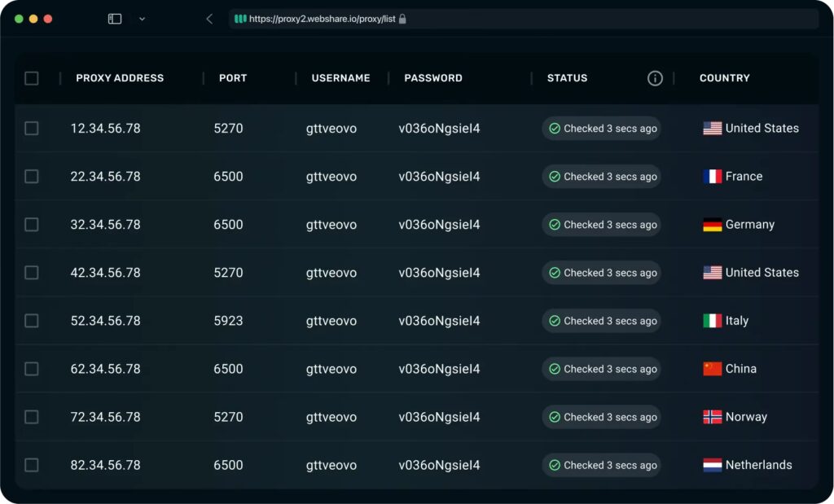Viewport: 834px width, 504px height.
Task: Click the China flag icon
Action: tap(713, 369)
